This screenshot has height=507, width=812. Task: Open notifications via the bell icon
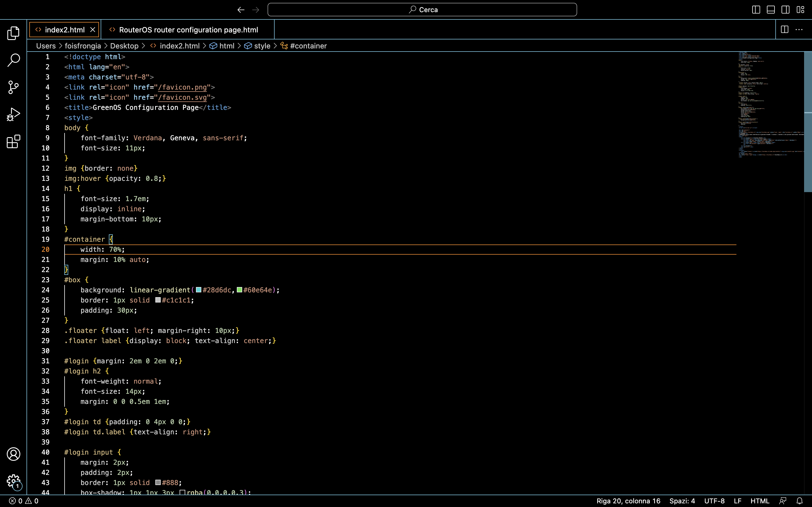(801, 501)
